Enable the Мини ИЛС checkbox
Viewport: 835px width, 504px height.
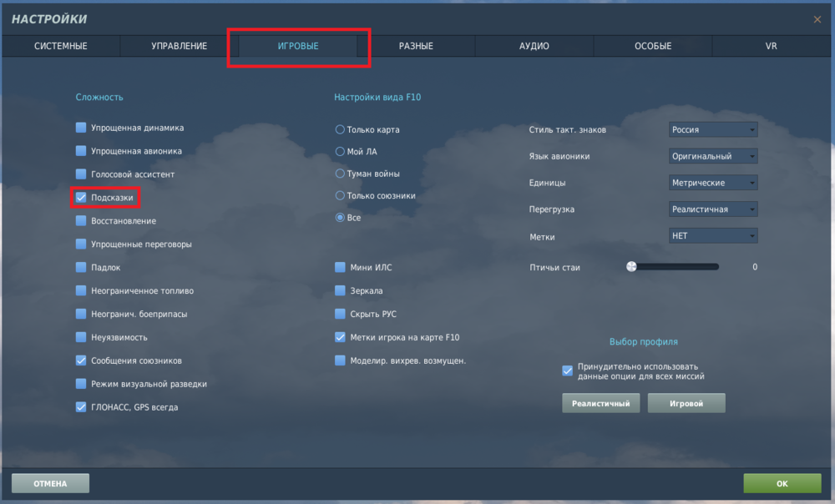[x=340, y=267]
